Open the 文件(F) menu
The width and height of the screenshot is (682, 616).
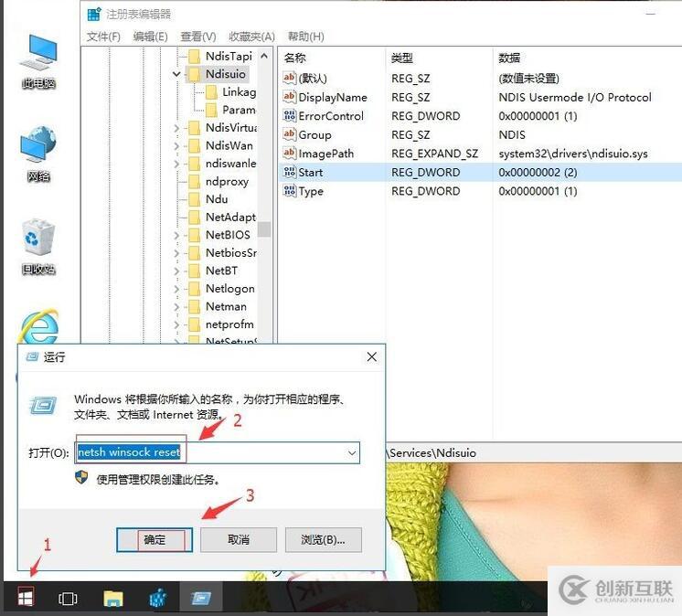pos(103,37)
